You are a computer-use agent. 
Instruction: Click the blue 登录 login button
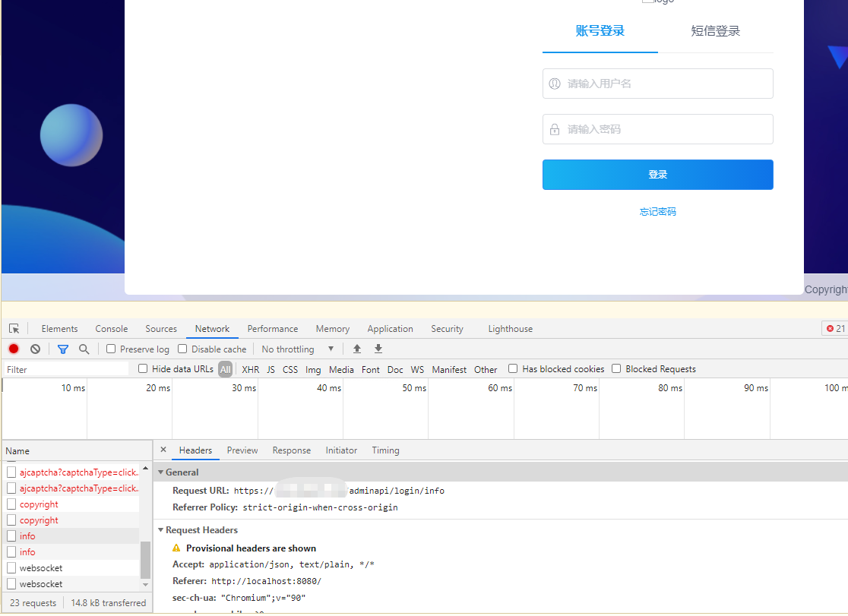click(x=657, y=175)
